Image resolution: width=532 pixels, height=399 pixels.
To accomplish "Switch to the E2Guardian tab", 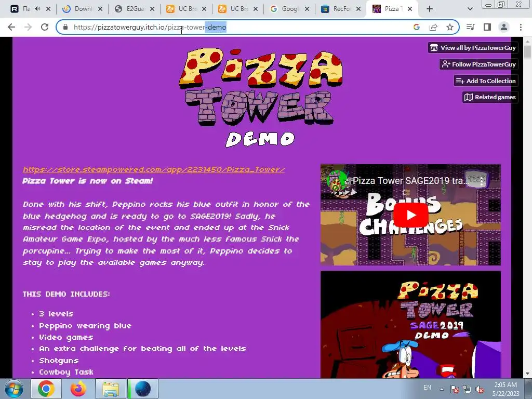I will pyautogui.click(x=135, y=9).
